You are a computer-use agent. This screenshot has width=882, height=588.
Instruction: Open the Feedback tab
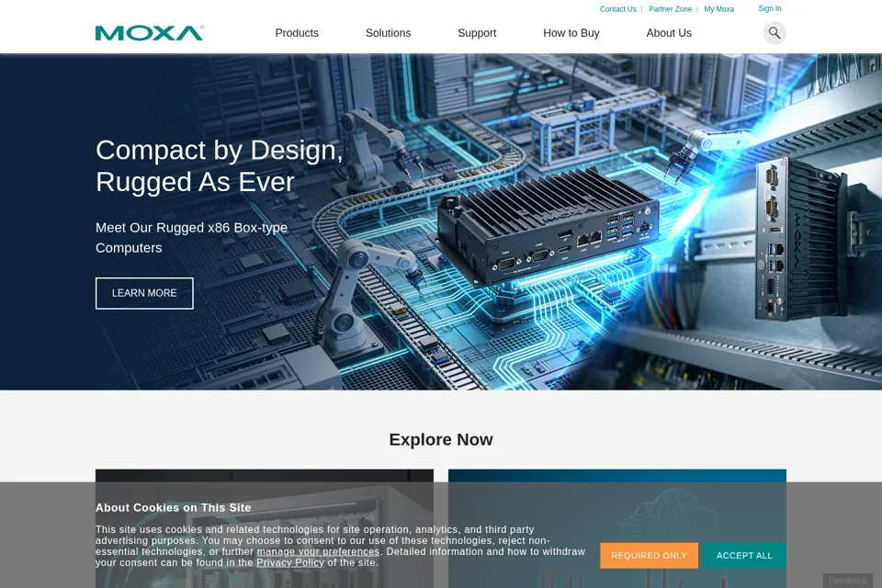coord(847,581)
